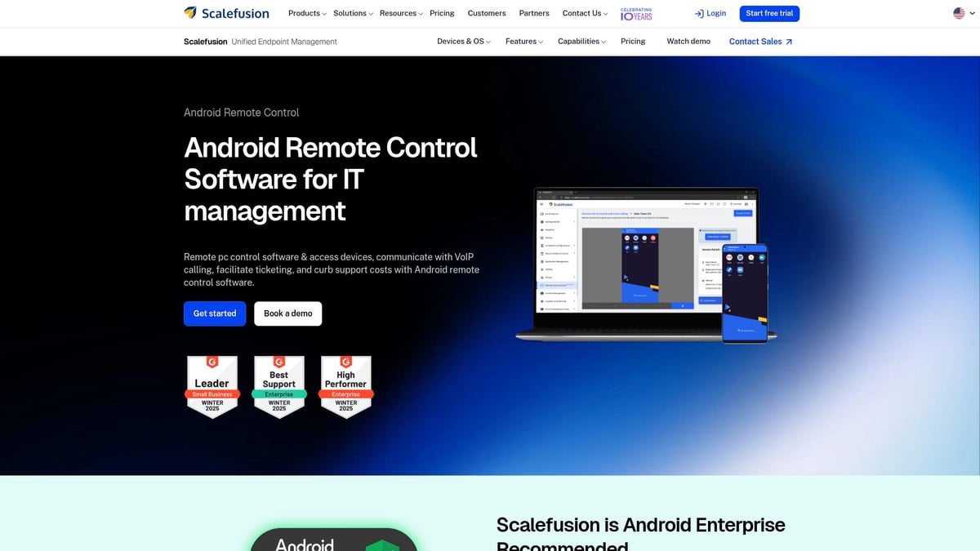980x551 pixels.
Task: Select Pricing in the top navigation bar
Action: [441, 13]
